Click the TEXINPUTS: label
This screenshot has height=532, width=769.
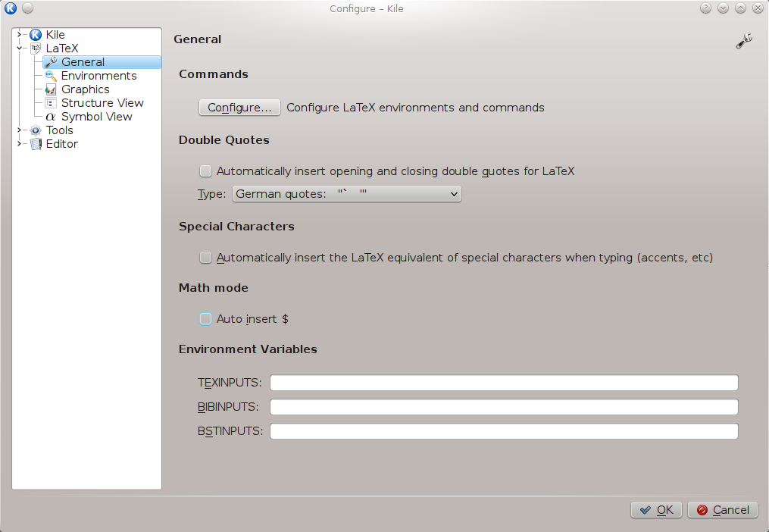pyautogui.click(x=230, y=383)
